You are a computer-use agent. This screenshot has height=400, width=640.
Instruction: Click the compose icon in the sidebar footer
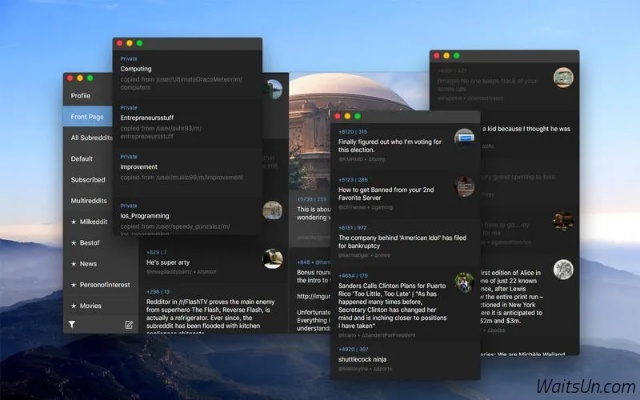pyautogui.click(x=128, y=325)
